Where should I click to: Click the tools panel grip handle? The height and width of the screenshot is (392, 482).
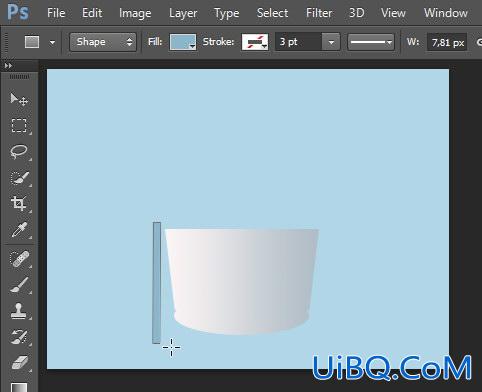19,77
